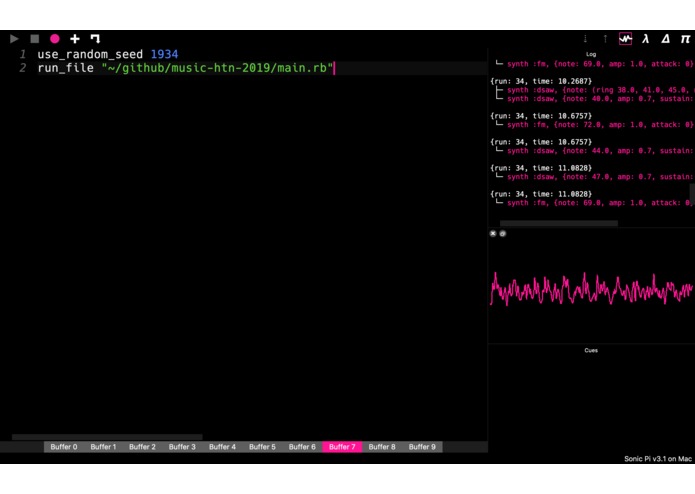Open Info via the lambda icon

pyautogui.click(x=646, y=39)
